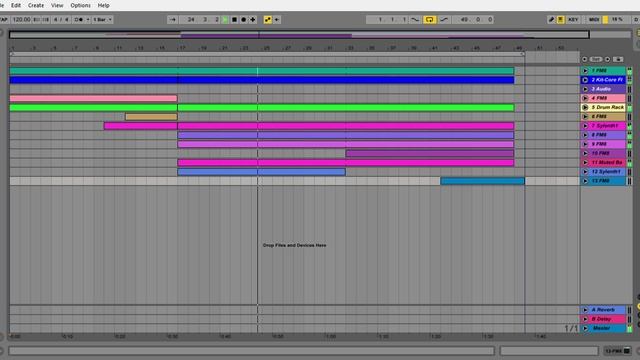The width and height of the screenshot is (640, 360).
Task: Open the View menu
Action: pos(57,5)
